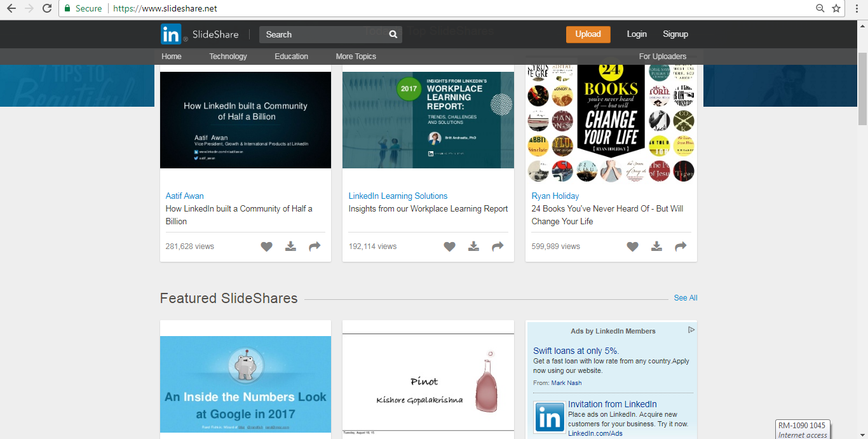Click the Signup link
The height and width of the screenshot is (439, 868).
tap(675, 34)
